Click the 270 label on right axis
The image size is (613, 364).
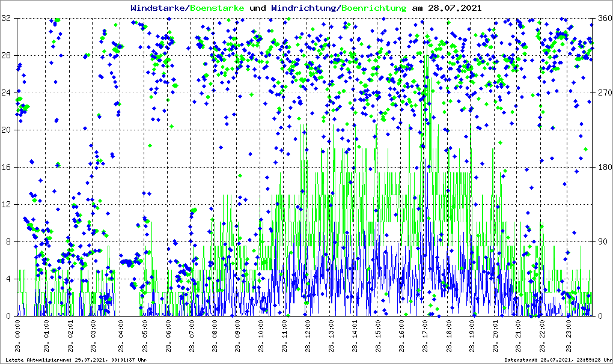(x=603, y=93)
